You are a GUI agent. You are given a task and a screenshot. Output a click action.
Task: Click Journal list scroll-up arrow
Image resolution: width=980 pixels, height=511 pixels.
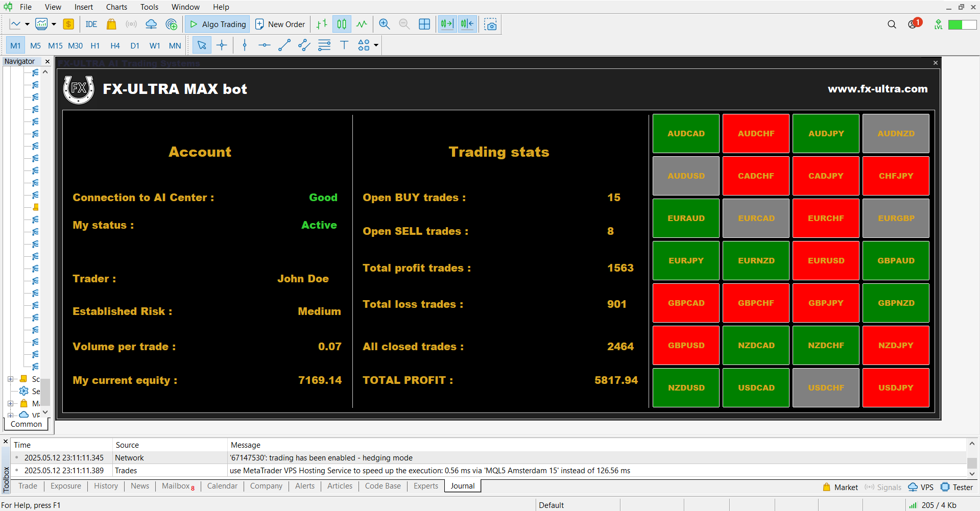[972, 444]
